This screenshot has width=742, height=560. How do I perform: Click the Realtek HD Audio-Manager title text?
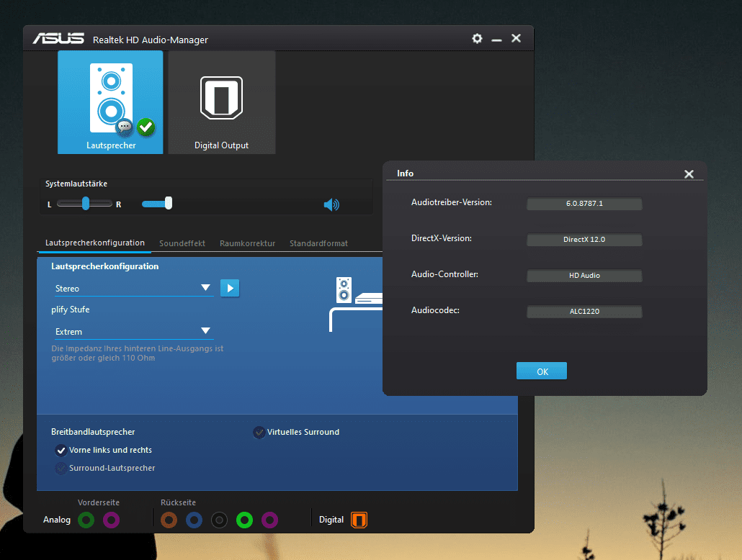(151, 40)
